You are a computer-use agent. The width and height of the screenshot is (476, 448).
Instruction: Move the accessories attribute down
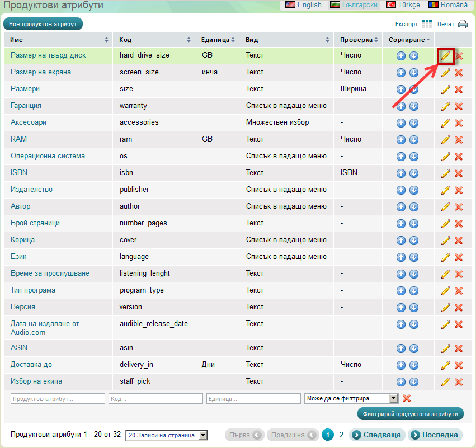(x=414, y=123)
